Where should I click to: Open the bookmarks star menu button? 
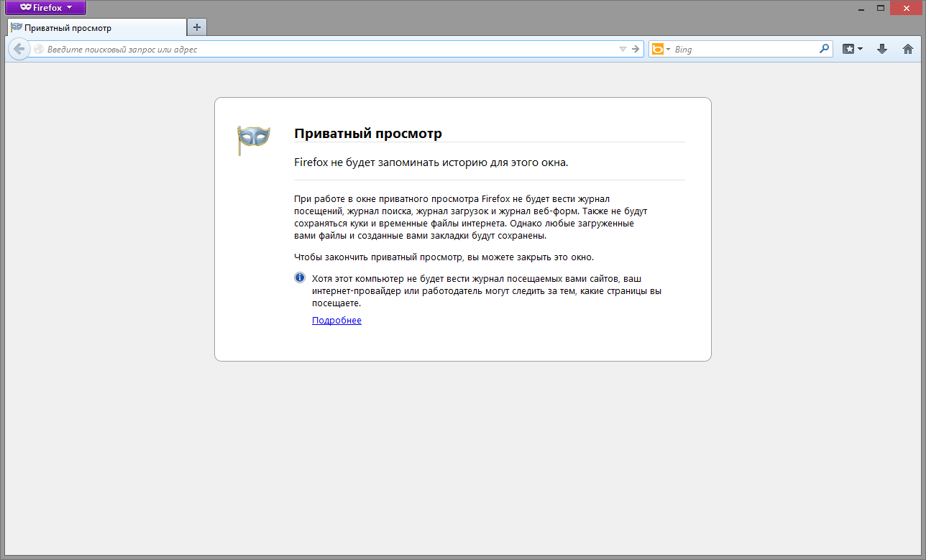tap(853, 50)
